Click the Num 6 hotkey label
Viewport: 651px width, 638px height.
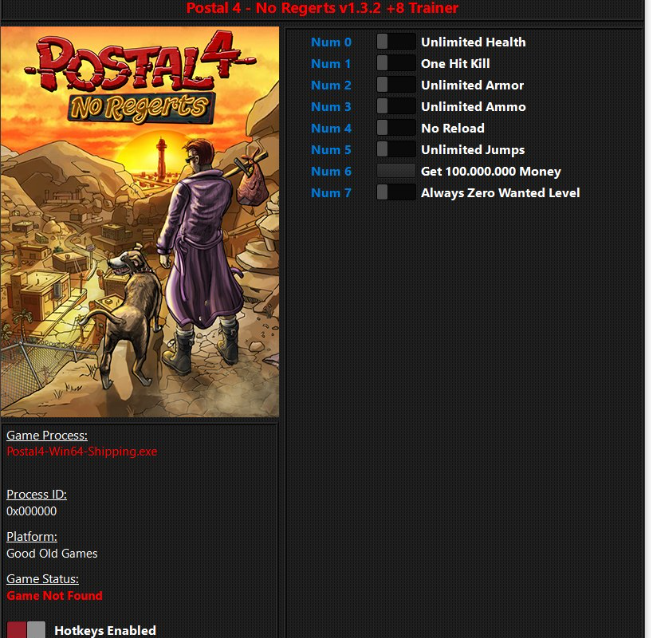(x=331, y=171)
